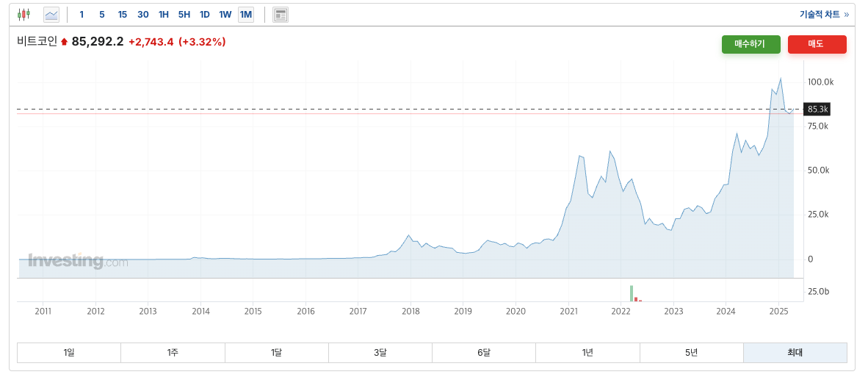Switch to candlestick chart type icon
Image resolution: width=868 pixels, height=380 pixels.
[x=23, y=15]
